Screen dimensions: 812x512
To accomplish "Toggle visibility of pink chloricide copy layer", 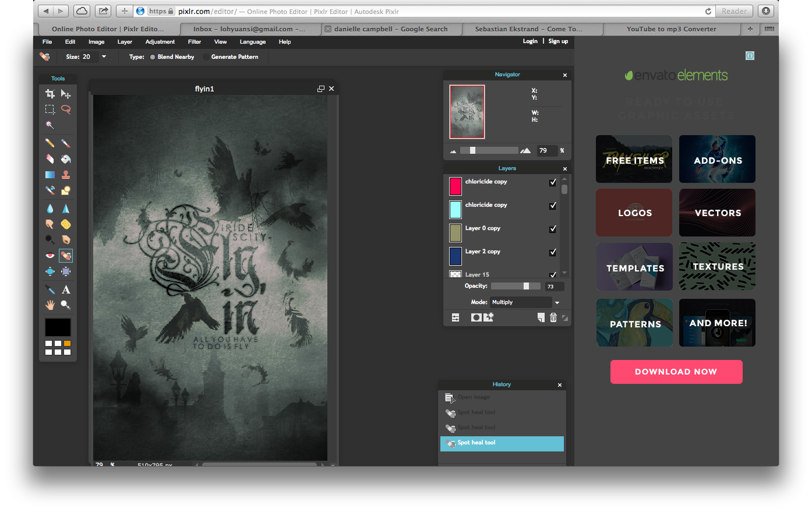I will [x=553, y=182].
